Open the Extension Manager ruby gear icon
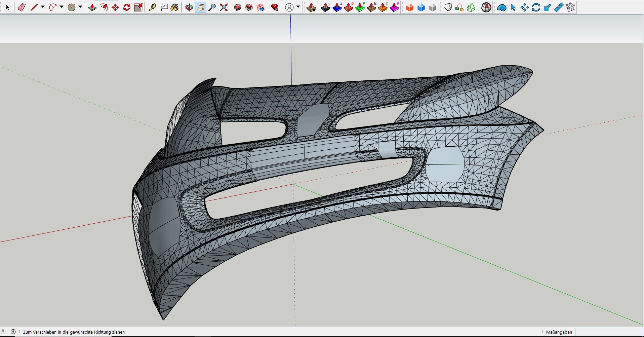 (x=275, y=7)
